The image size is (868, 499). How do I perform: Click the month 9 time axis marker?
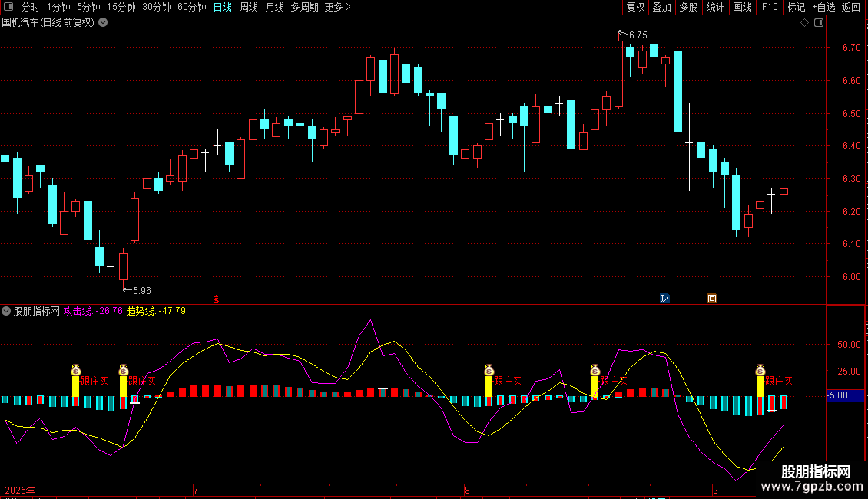pyautogui.click(x=715, y=490)
